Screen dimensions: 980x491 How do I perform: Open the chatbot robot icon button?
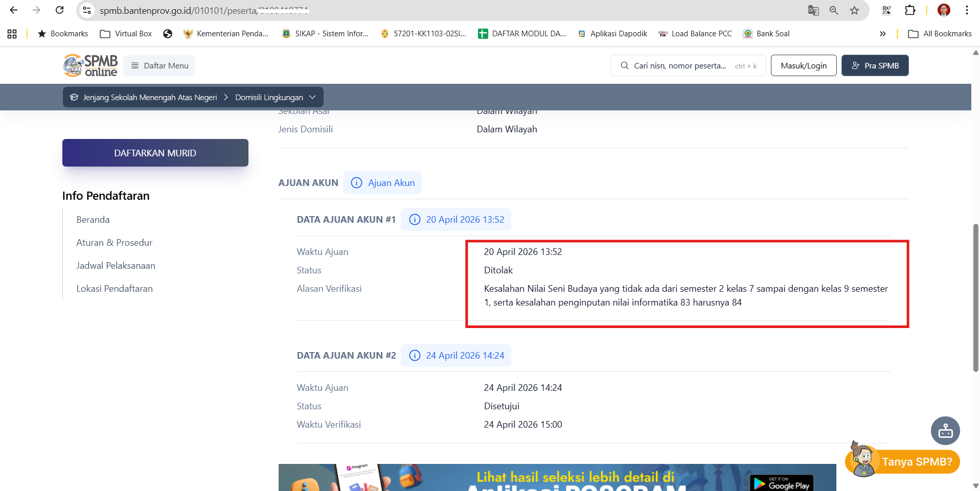tap(945, 431)
